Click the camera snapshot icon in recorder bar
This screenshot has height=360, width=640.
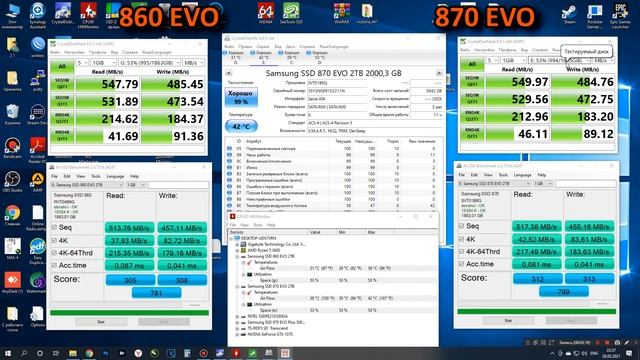tap(617, 342)
